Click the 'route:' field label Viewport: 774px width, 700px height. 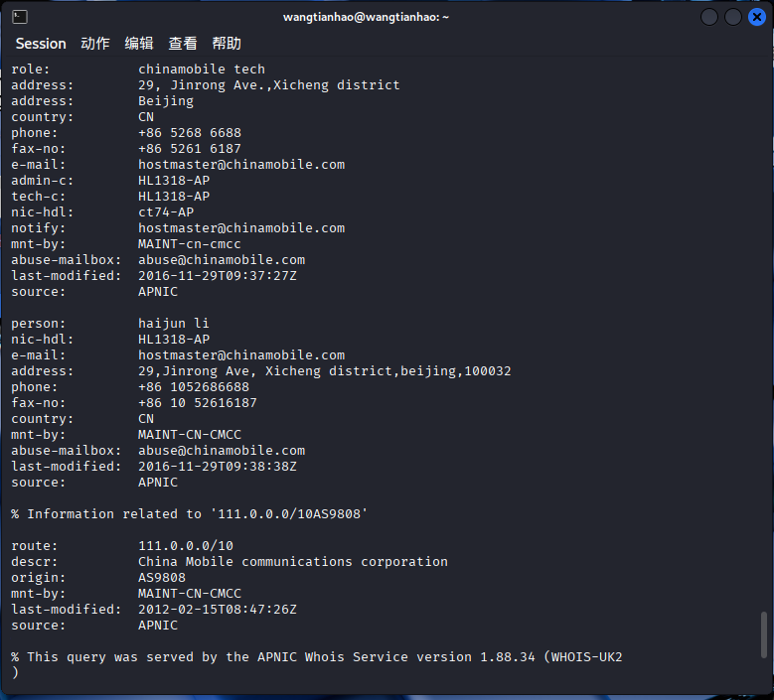click(x=35, y=545)
